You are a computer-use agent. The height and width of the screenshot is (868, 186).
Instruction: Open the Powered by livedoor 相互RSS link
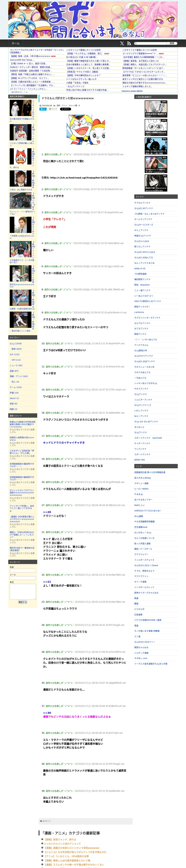tap(132, 91)
